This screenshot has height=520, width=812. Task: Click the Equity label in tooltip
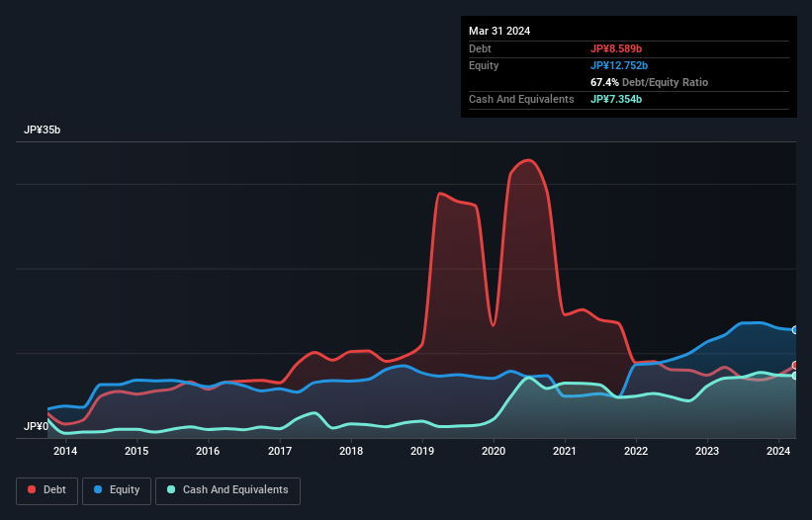coord(484,65)
